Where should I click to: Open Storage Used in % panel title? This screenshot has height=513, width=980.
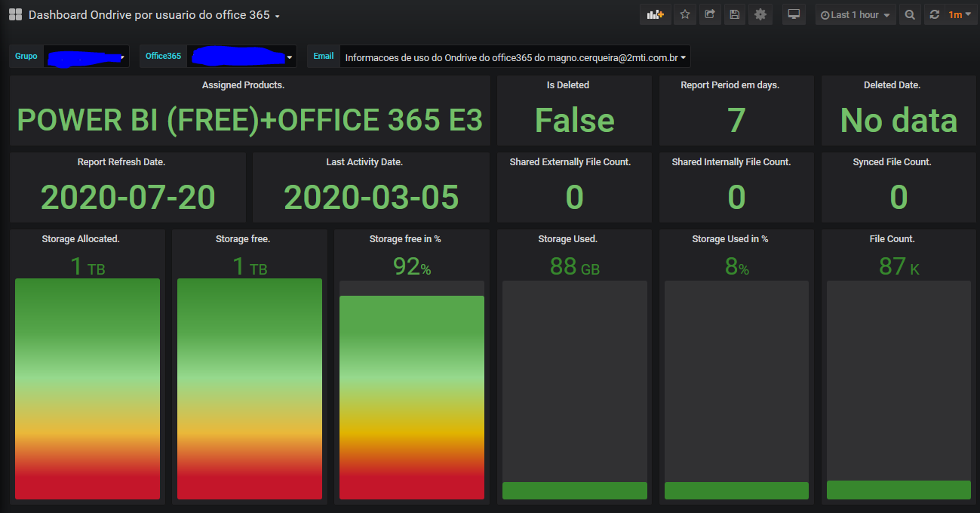730,239
